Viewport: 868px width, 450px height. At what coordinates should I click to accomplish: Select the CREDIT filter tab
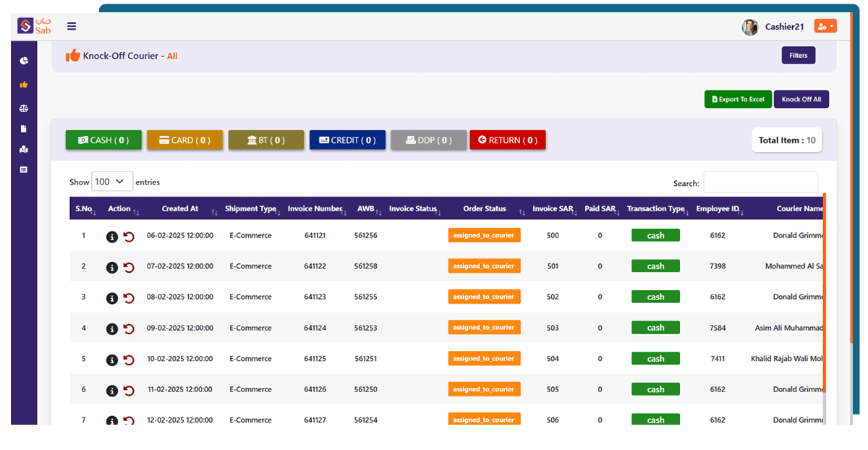(347, 140)
